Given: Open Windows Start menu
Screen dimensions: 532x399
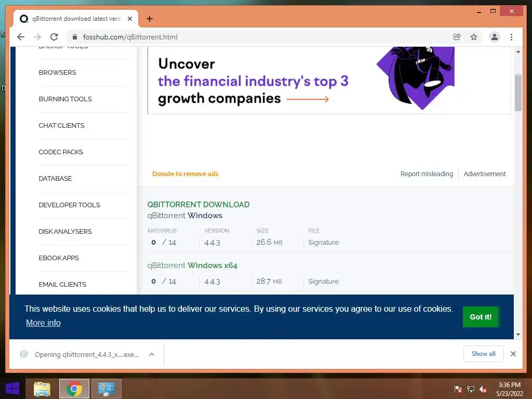Looking at the screenshot, I should [12, 389].
